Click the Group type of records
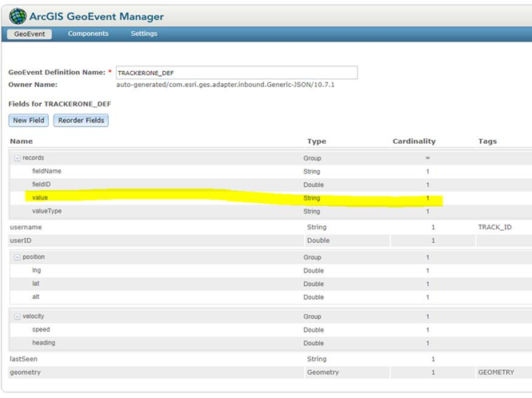 click(x=312, y=158)
